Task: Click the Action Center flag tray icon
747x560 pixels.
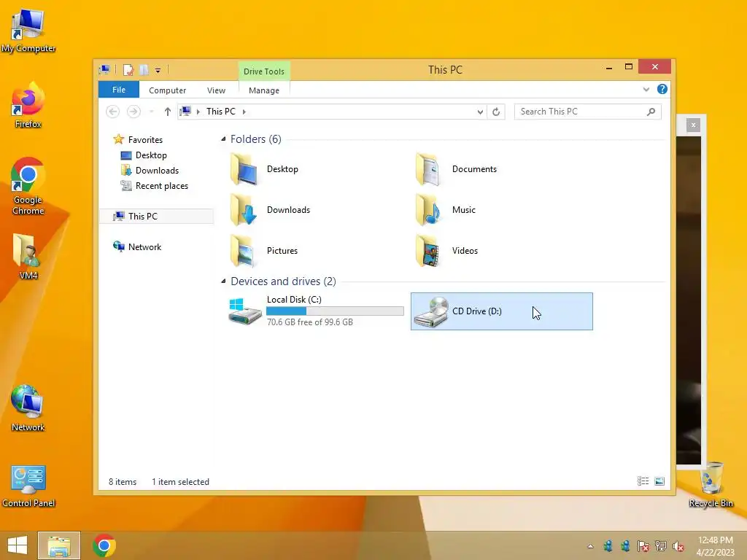Action: 643,546
